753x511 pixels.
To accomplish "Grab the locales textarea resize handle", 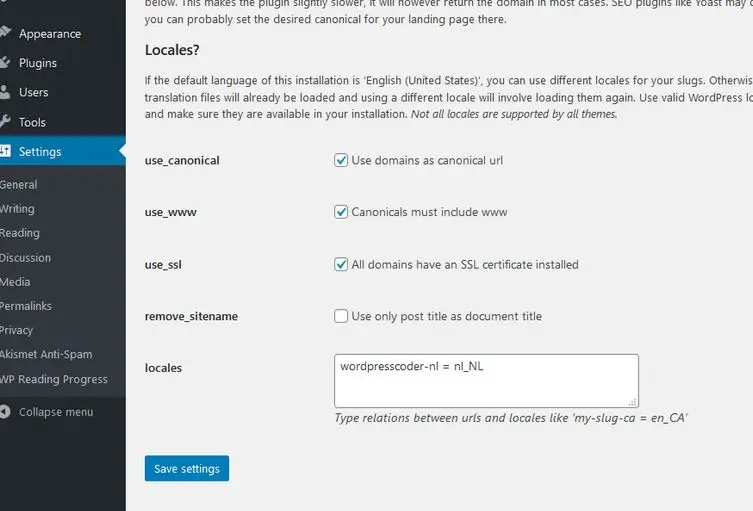I will tap(632, 402).
